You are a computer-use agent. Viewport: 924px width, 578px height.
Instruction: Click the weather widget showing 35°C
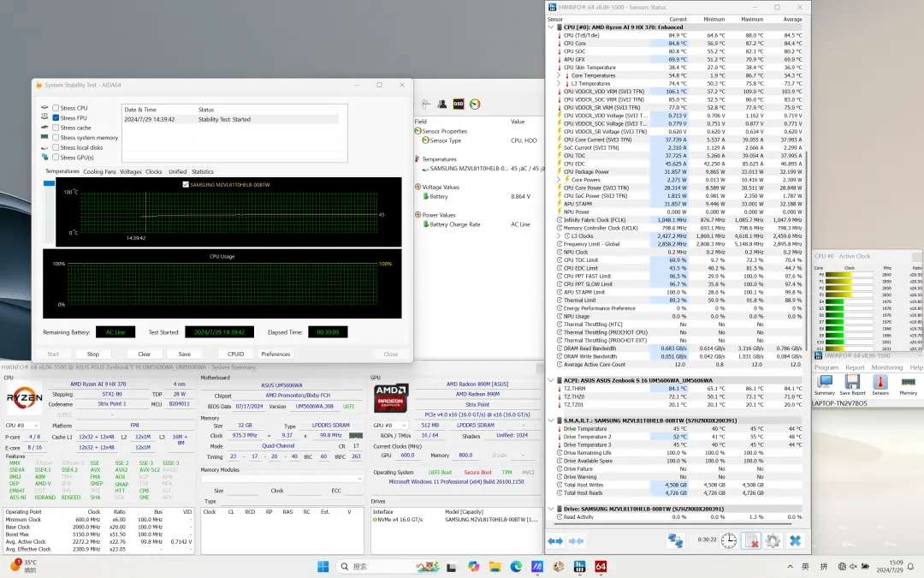click(24, 566)
